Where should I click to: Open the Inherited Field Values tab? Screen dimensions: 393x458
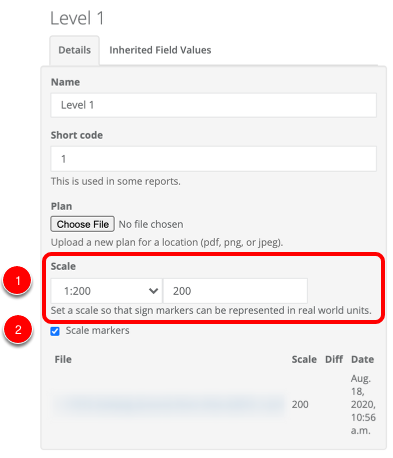tap(160, 50)
